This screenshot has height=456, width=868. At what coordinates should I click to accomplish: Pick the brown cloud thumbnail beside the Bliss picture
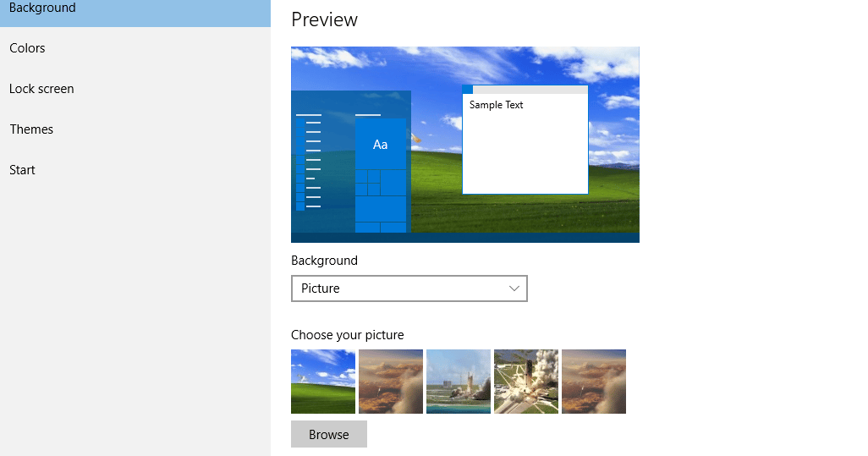click(391, 382)
